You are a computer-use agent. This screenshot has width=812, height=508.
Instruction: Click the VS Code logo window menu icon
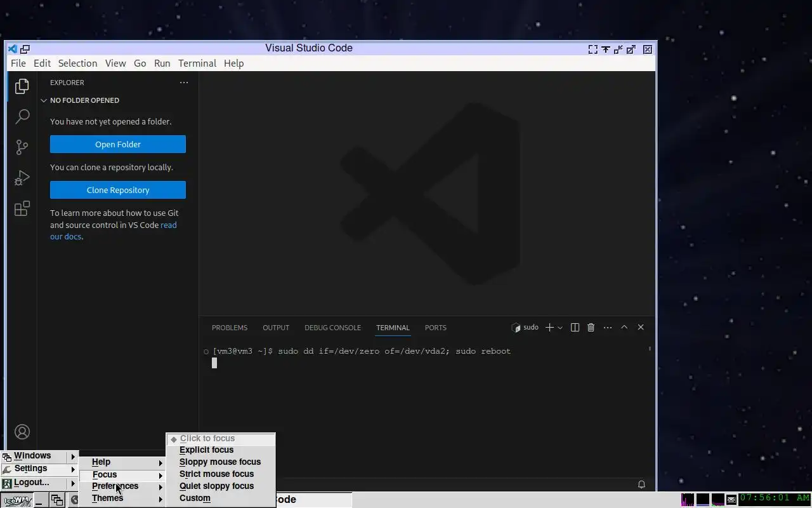coord(12,49)
